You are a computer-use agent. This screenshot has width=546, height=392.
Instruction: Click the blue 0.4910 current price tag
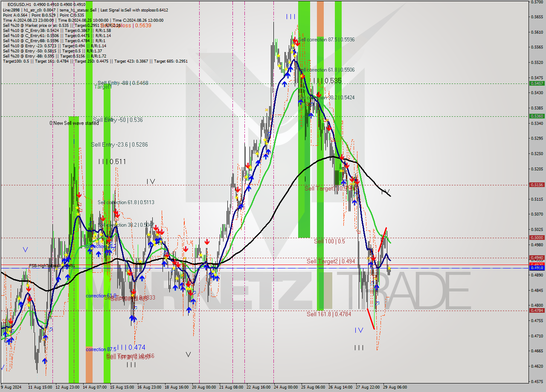[x=537, y=268]
